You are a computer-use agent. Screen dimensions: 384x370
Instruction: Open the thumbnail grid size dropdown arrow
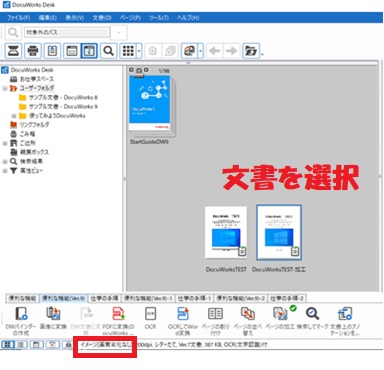(x=139, y=51)
